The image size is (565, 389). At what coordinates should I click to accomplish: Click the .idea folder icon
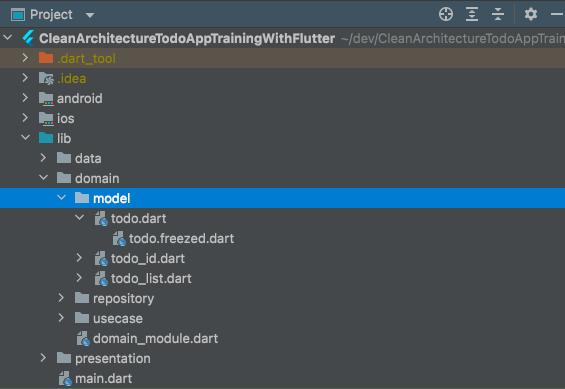tap(46, 78)
